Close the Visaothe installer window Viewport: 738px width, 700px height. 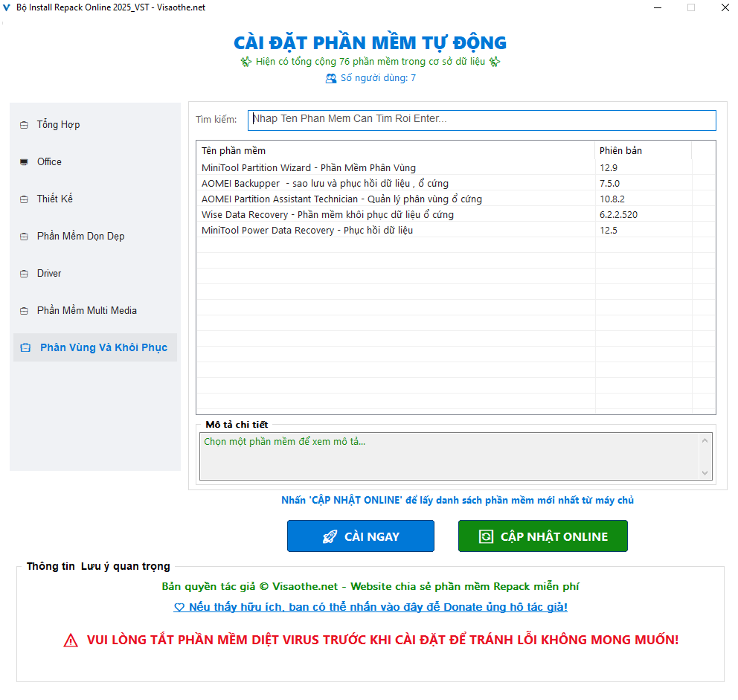click(725, 7)
